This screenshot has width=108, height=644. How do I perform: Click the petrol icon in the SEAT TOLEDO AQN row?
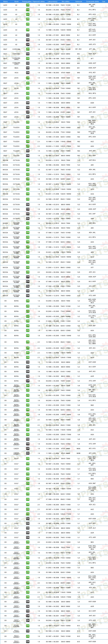[28, 146]
